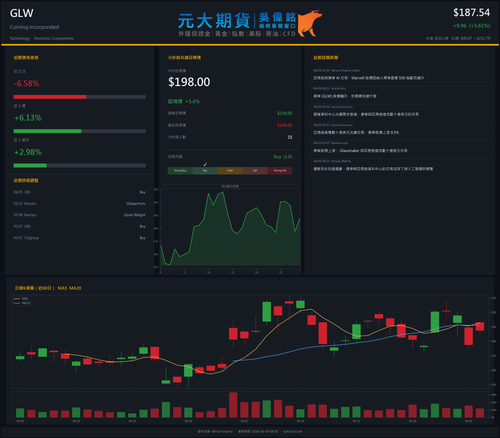This screenshot has height=438, width=500.
Task: Click the -6.58% three-day performance value
Action: 26,83
